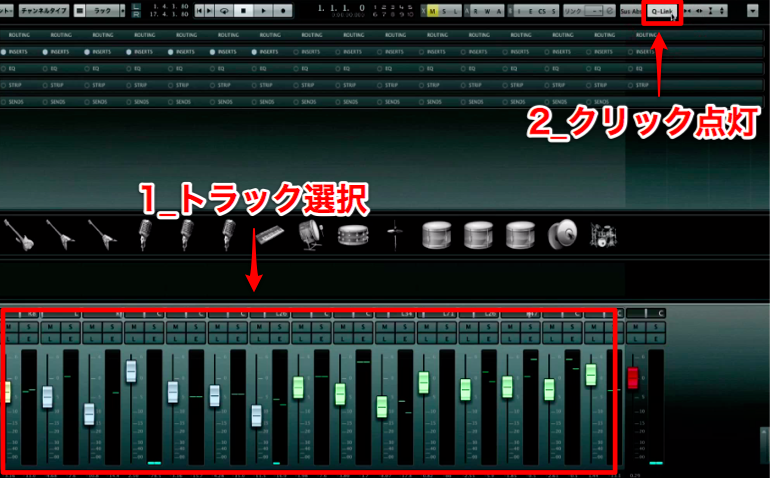Toggle the toolbar W write-automation button
The width and height of the screenshot is (770, 478).
tap(487, 11)
